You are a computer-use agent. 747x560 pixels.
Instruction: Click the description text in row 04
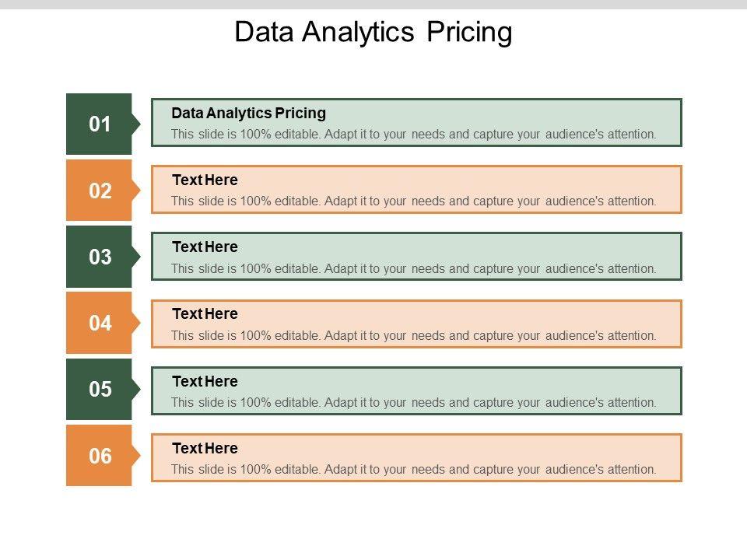click(x=413, y=335)
